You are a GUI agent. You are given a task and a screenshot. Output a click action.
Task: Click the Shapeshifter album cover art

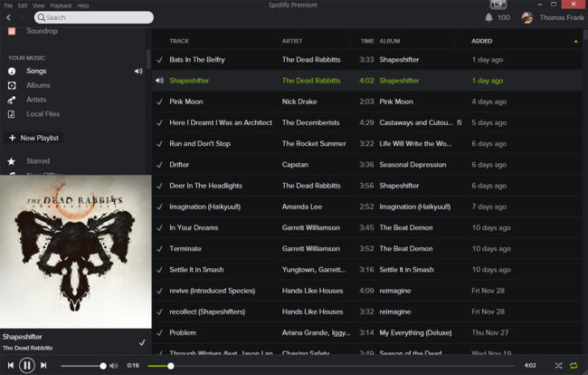pos(76,252)
